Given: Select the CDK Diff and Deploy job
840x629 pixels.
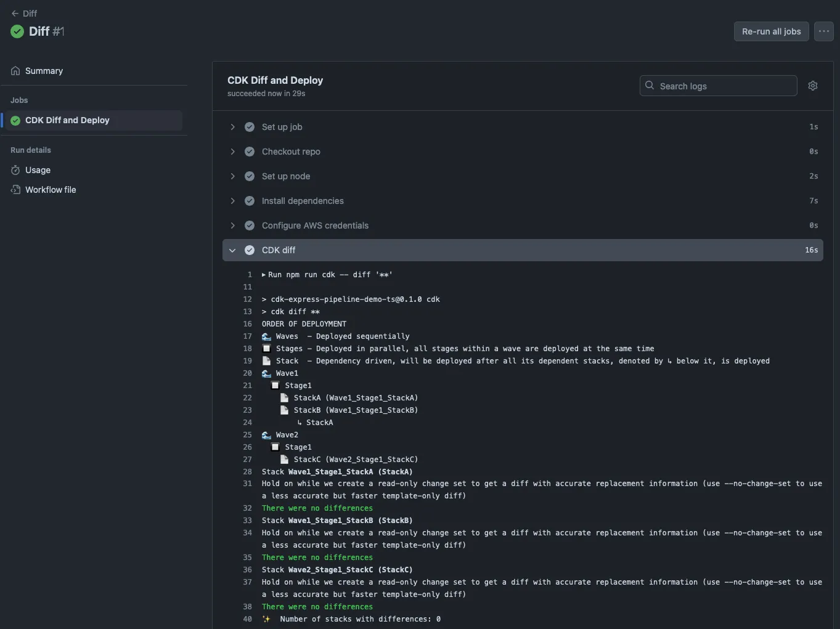Looking at the screenshot, I should tap(94, 120).
